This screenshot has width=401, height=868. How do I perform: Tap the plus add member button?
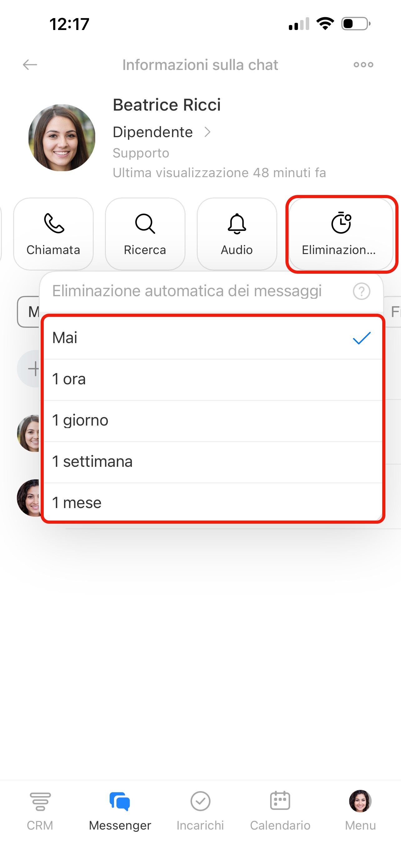pos(33,369)
